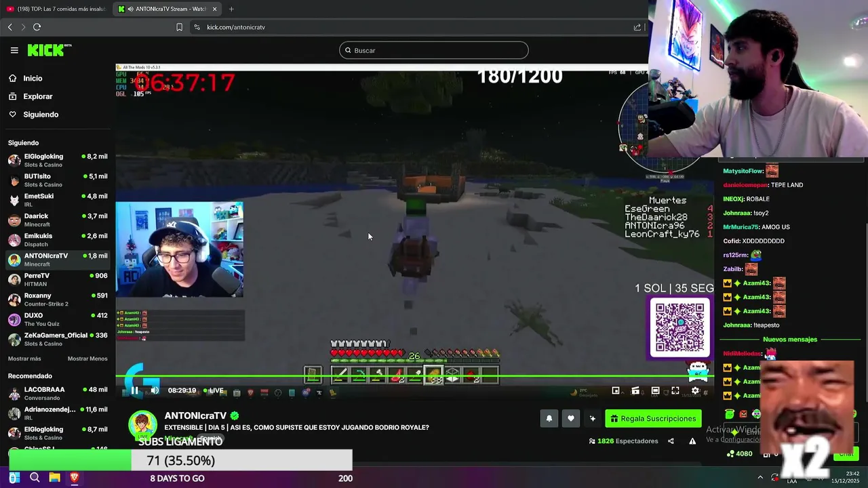Share the page from the address bar
Screen dimensions: 868x488
637,27
